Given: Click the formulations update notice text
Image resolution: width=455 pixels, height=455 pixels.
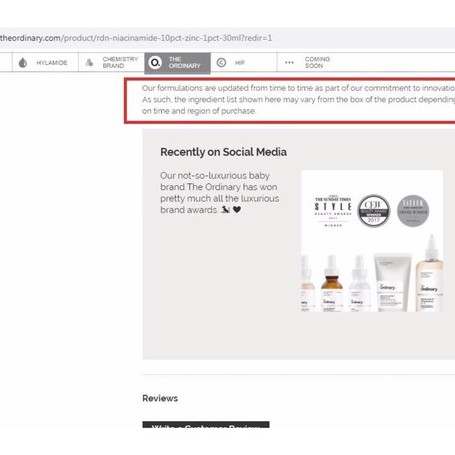Looking at the screenshot, I should pos(298,99).
